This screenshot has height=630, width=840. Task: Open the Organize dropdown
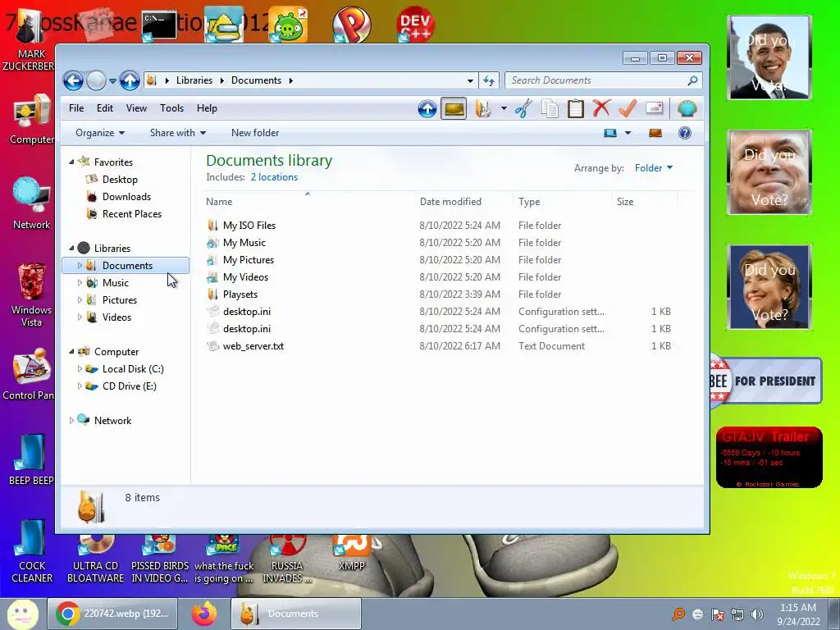click(x=100, y=133)
